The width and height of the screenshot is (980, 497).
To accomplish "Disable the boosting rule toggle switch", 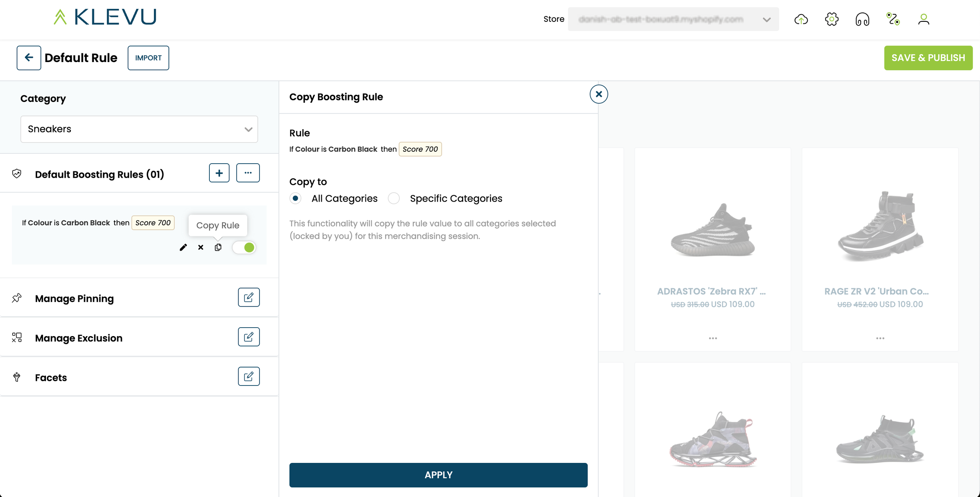I will (245, 248).
